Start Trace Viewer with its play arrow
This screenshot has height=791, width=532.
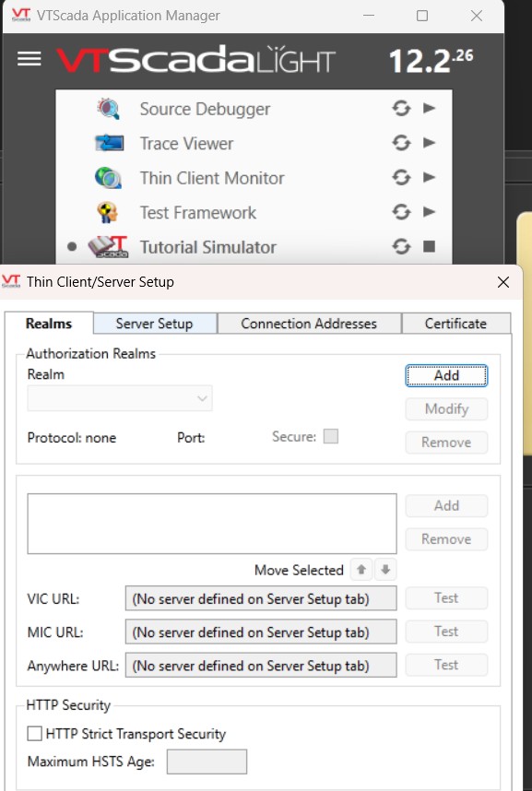(429, 143)
